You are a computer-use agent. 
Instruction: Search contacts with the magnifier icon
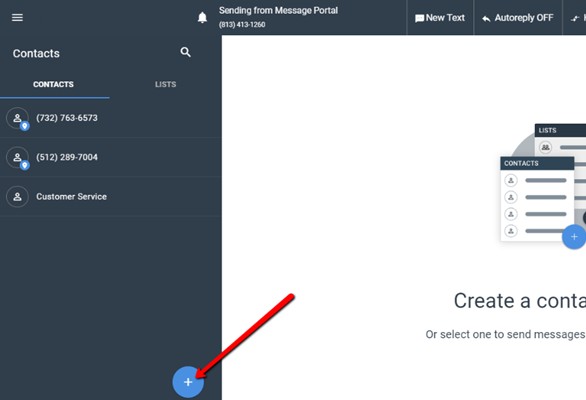tap(185, 52)
